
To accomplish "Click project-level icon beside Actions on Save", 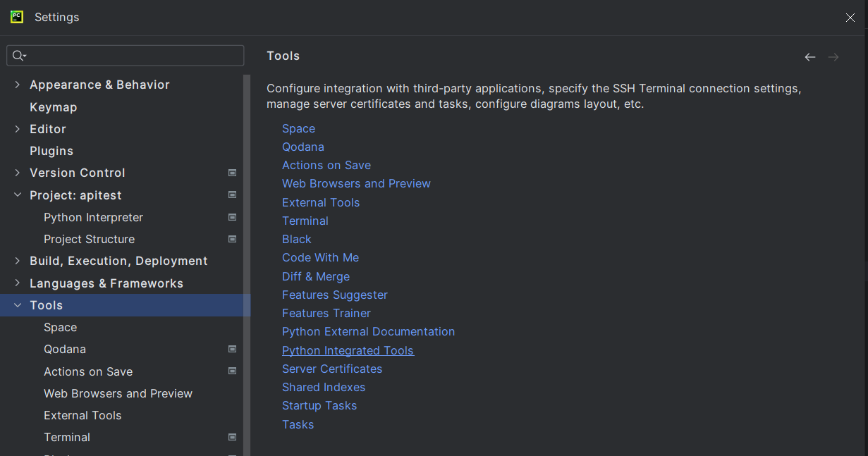I will 232,371.
